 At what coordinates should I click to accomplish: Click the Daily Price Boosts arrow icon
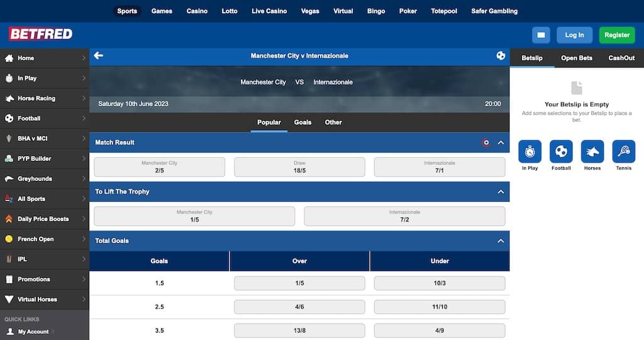click(9, 219)
